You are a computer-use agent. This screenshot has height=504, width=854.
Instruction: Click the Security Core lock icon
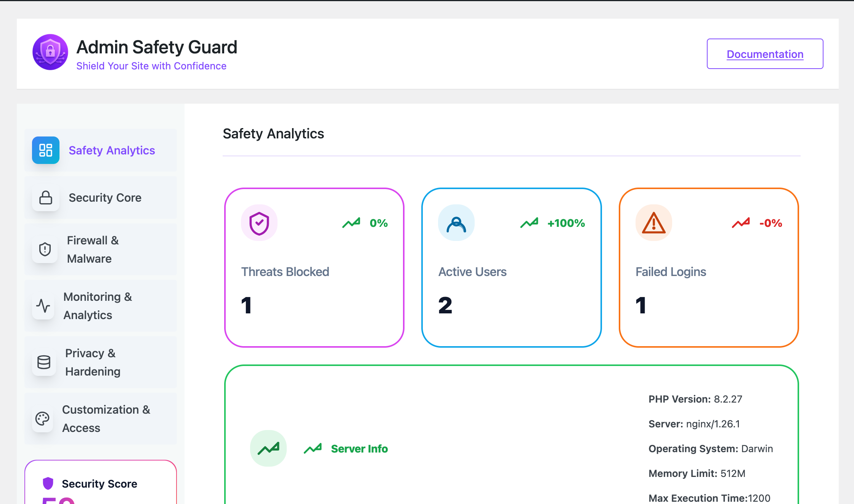pyautogui.click(x=46, y=197)
